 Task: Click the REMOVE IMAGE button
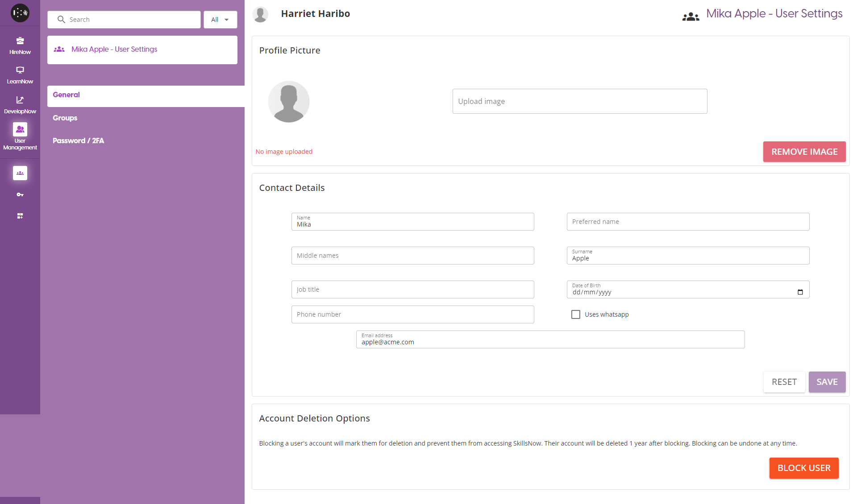tap(804, 152)
